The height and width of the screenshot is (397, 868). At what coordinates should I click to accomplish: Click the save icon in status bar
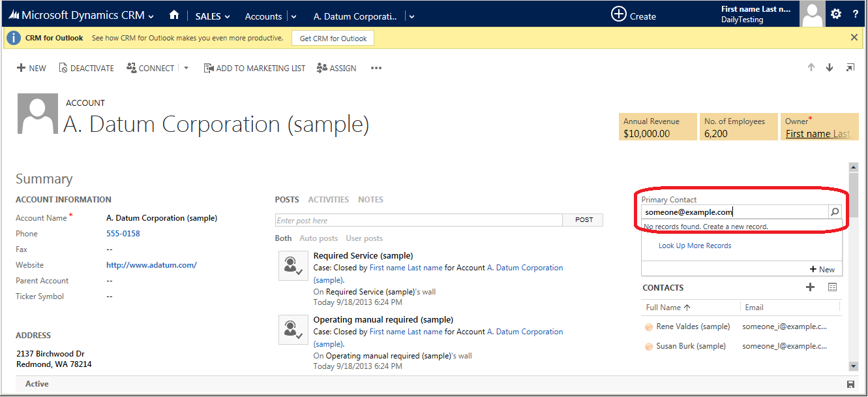pyautogui.click(x=850, y=384)
